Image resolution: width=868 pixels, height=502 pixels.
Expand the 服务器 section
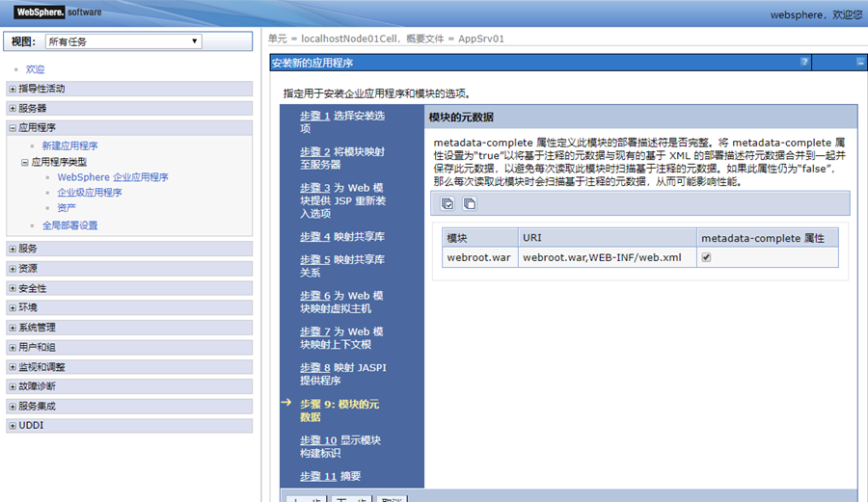pyautogui.click(x=13, y=108)
